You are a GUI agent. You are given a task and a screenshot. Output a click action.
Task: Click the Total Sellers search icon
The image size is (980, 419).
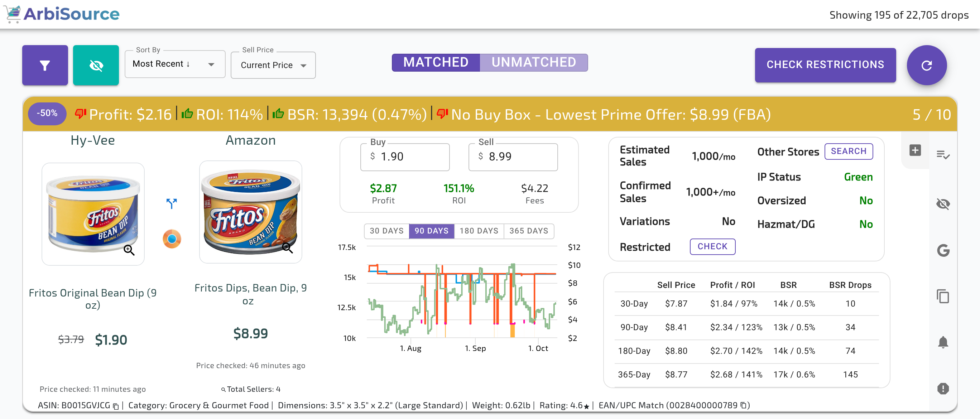[223, 389]
